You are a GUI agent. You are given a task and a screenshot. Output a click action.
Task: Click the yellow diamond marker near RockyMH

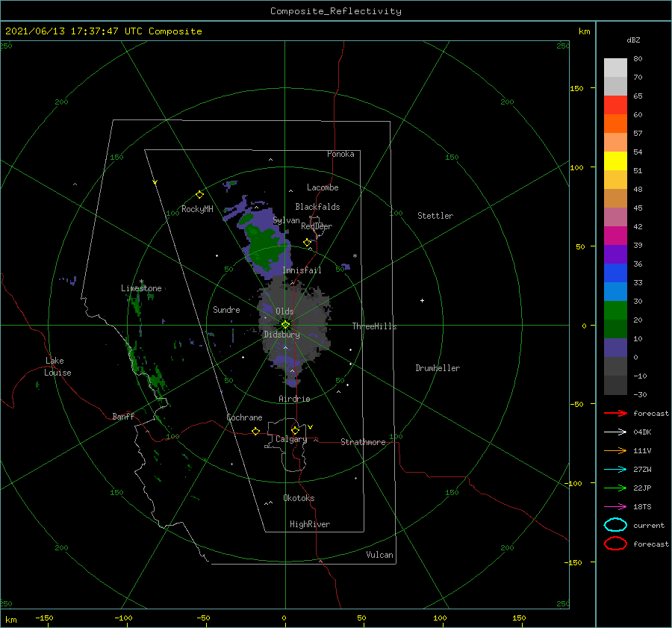[x=199, y=195]
